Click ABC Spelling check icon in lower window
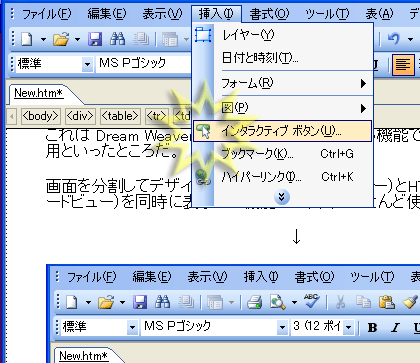This screenshot has height=363, width=420. pos(311,301)
